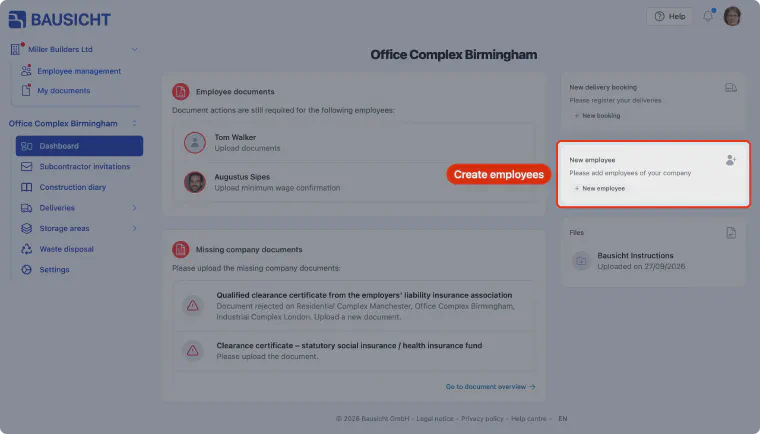Open the Qualified clearance certificate entry
The width and height of the screenshot is (760, 434).
pos(354,306)
